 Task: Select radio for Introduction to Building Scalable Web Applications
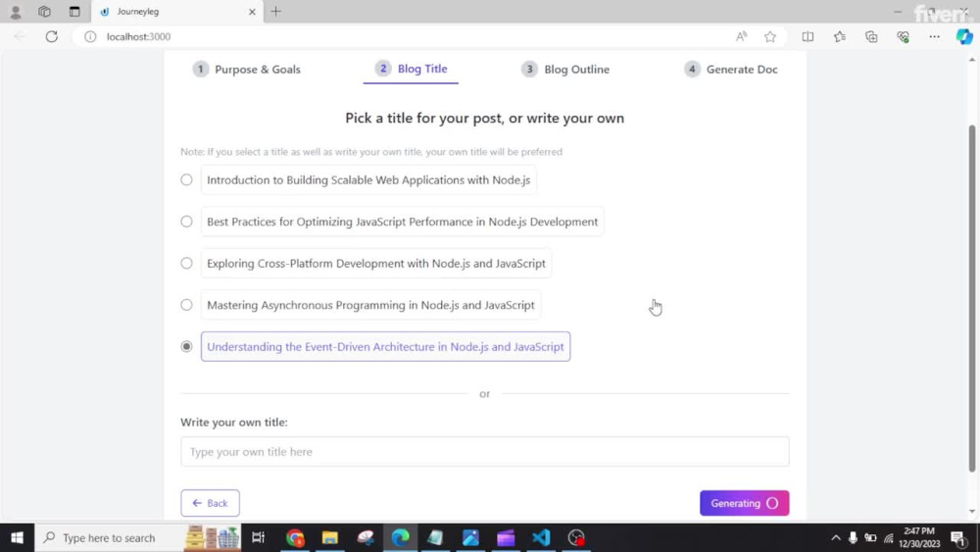click(x=186, y=180)
